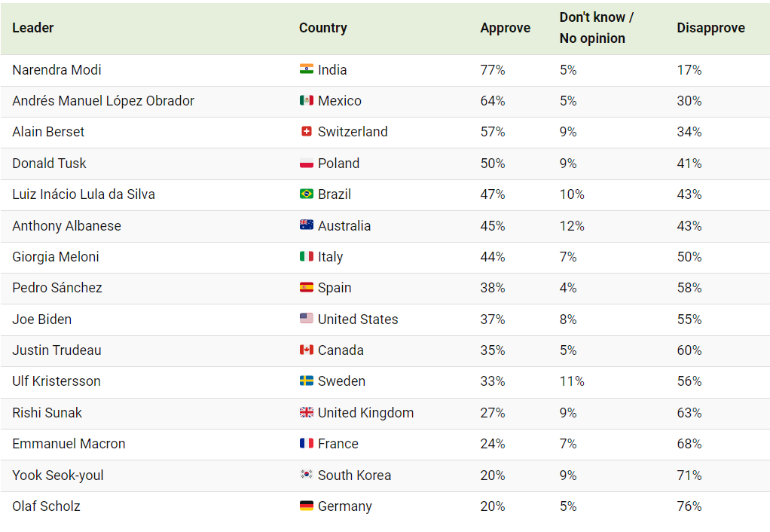770x532 pixels.
Task: Click the Canada flag icon
Action: [307, 350]
